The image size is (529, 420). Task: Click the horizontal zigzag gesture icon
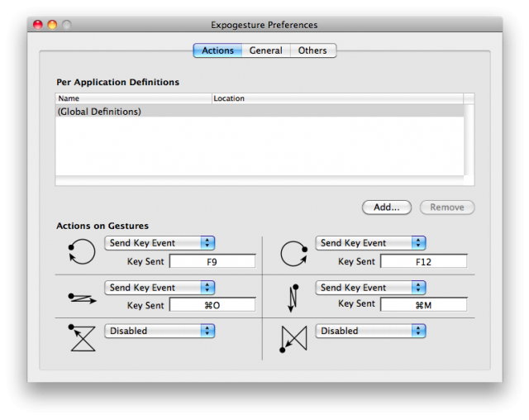click(82, 298)
